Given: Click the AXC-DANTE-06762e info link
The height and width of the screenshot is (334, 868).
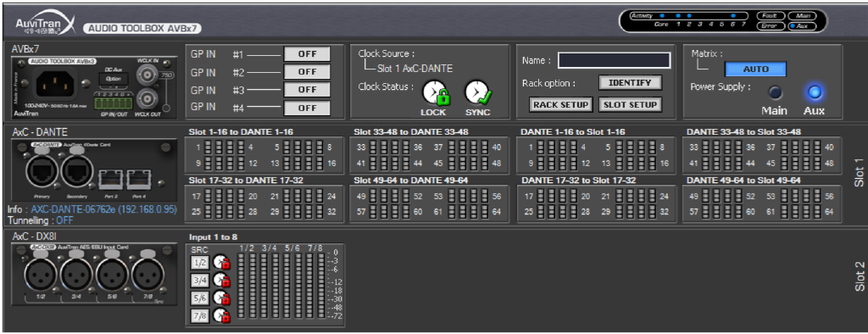Looking at the screenshot, I should pos(104,210).
